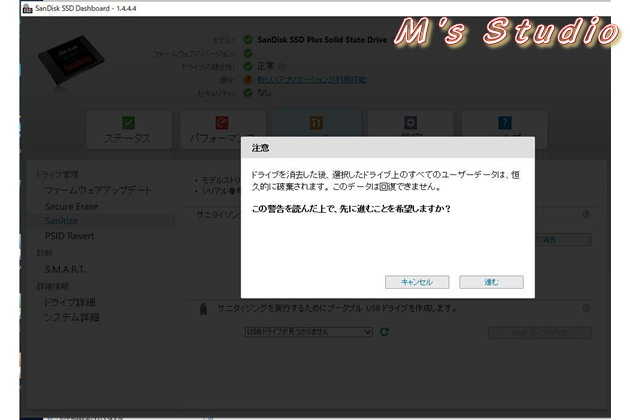Select the orange tools tab icon

coord(316,122)
